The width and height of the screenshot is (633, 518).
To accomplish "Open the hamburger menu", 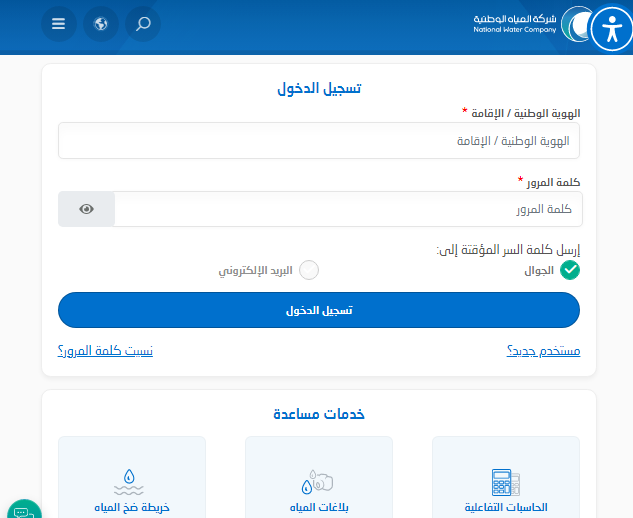I will tap(59, 24).
